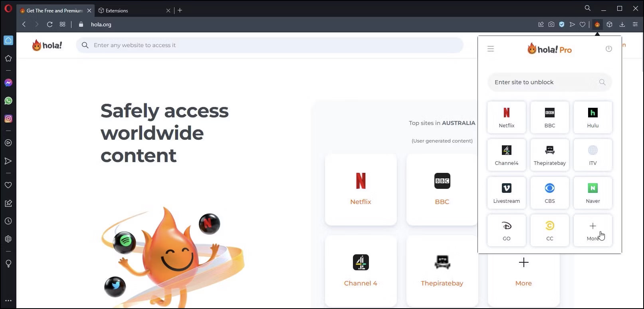
Task: Open Easy Setup menu icon in toolbar
Action: click(x=635, y=24)
